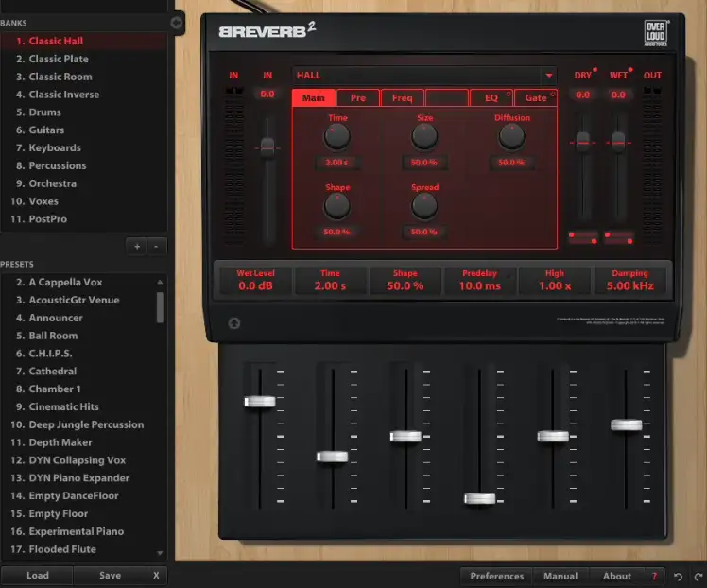Toggle the Gate enable indicator
Screen dimensions: 707x588
coord(553,94)
